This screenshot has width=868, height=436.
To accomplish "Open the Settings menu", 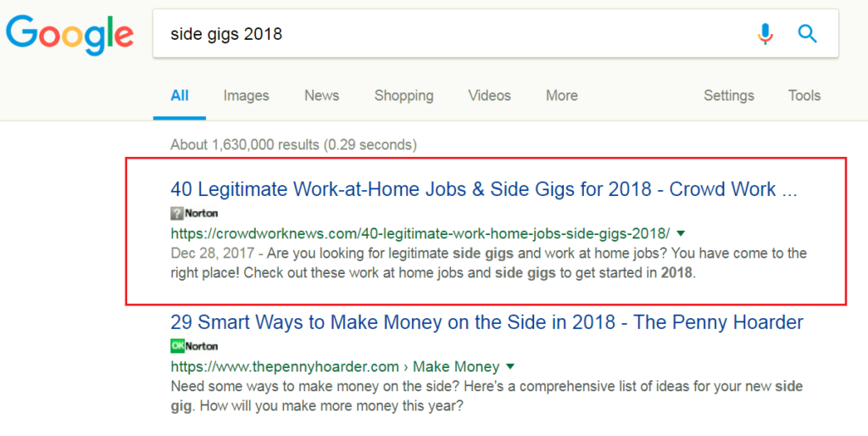I will (x=729, y=96).
